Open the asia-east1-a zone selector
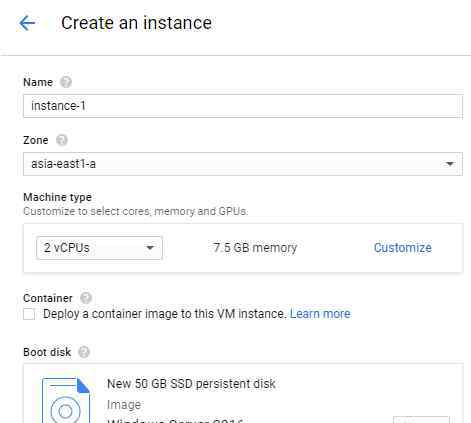 coord(243,164)
